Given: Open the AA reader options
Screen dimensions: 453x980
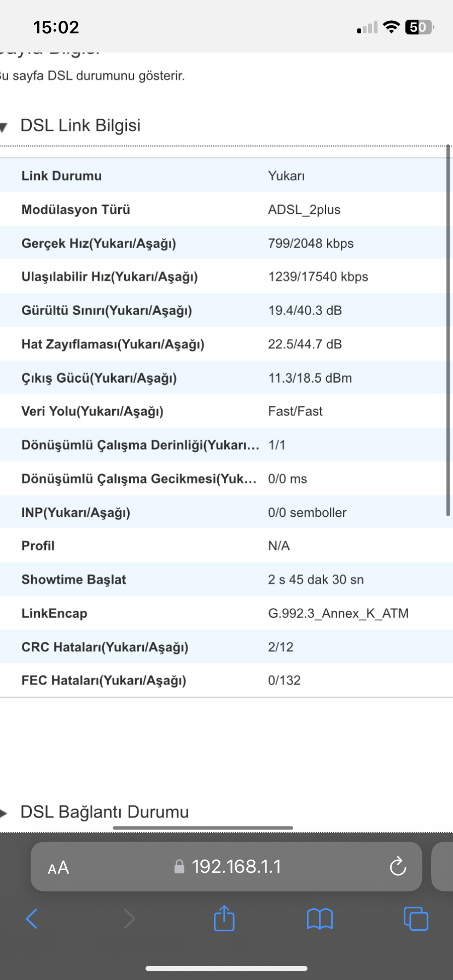Looking at the screenshot, I should (x=59, y=867).
